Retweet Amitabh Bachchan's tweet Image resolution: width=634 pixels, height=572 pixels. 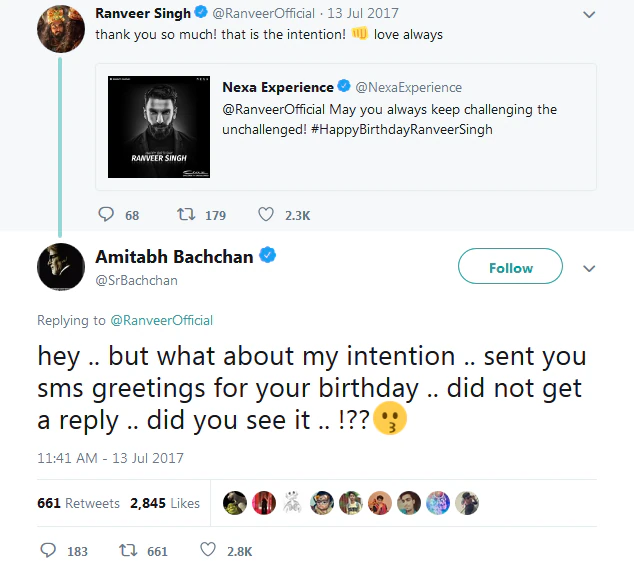(x=129, y=550)
